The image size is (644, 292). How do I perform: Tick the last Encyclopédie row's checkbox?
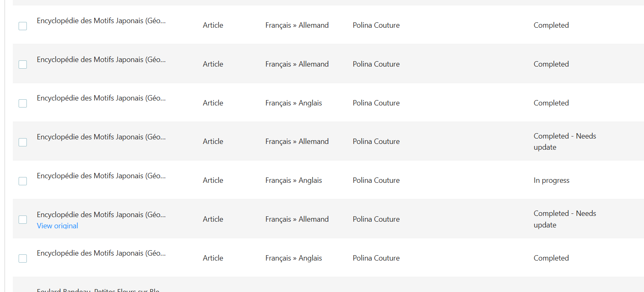(x=23, y=258)
